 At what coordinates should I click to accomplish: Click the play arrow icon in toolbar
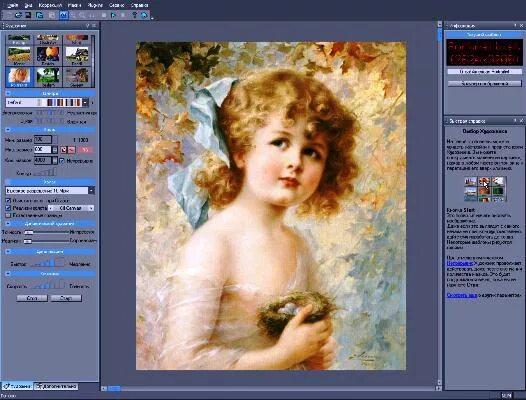(x=113, y=15)
